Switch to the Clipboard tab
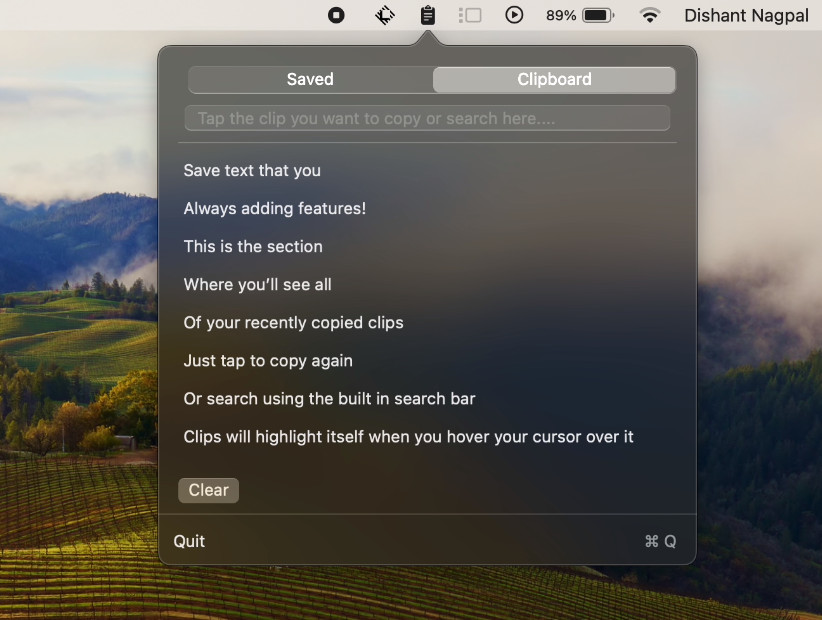 554,80
